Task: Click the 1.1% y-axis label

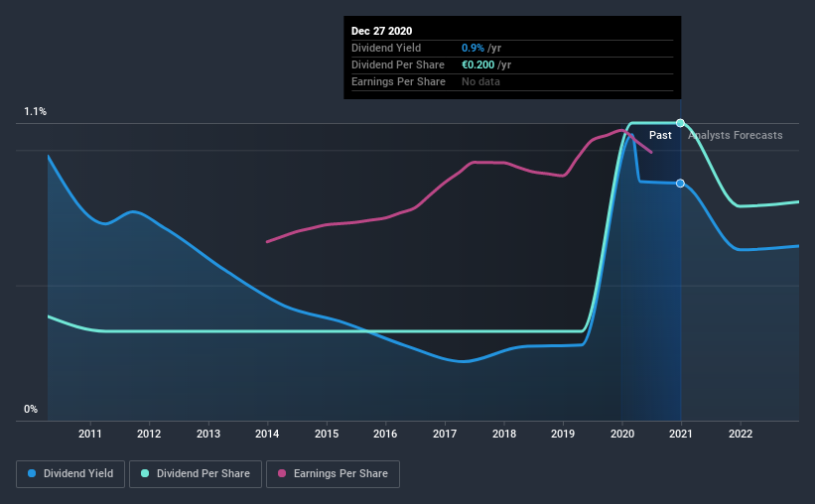Action: click(36, 112)
